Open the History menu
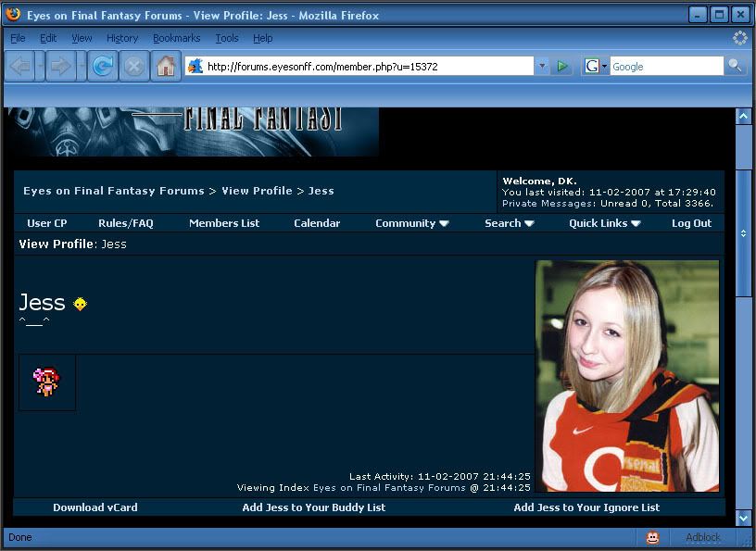 point(122,38)
